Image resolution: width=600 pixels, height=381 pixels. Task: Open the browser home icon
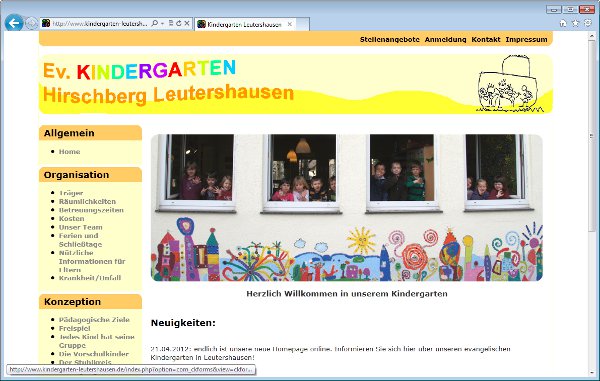(563, 23)
